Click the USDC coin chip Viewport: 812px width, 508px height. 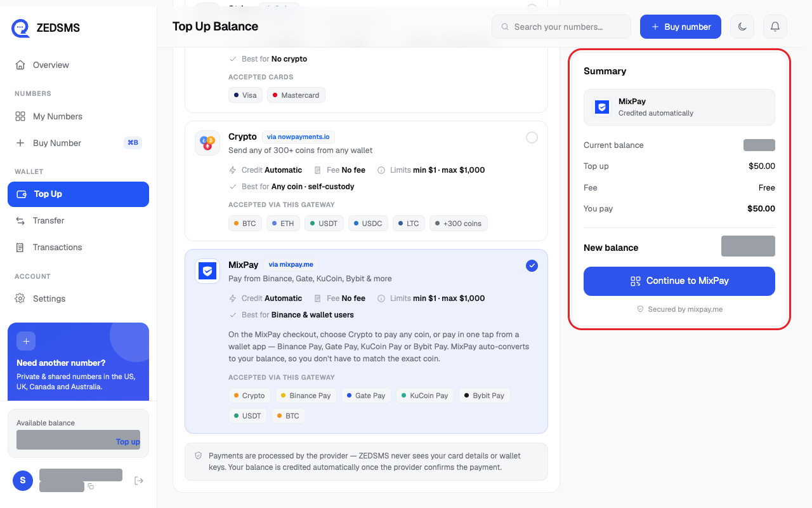[368, 224]
